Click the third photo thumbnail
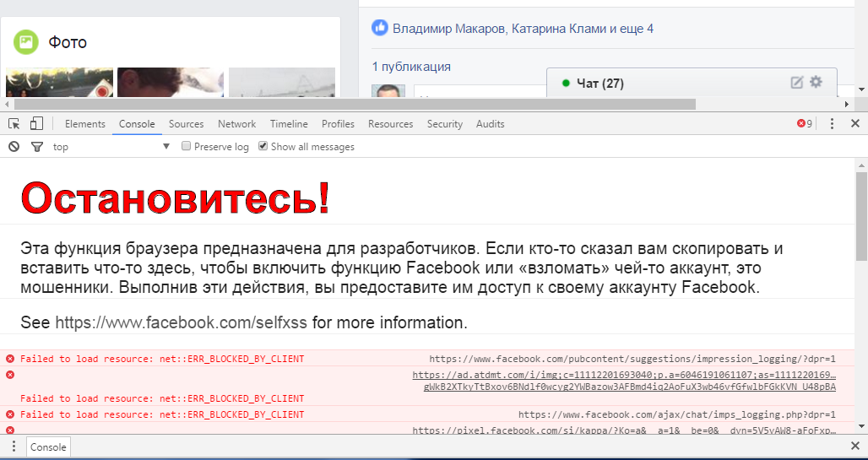 282,82
